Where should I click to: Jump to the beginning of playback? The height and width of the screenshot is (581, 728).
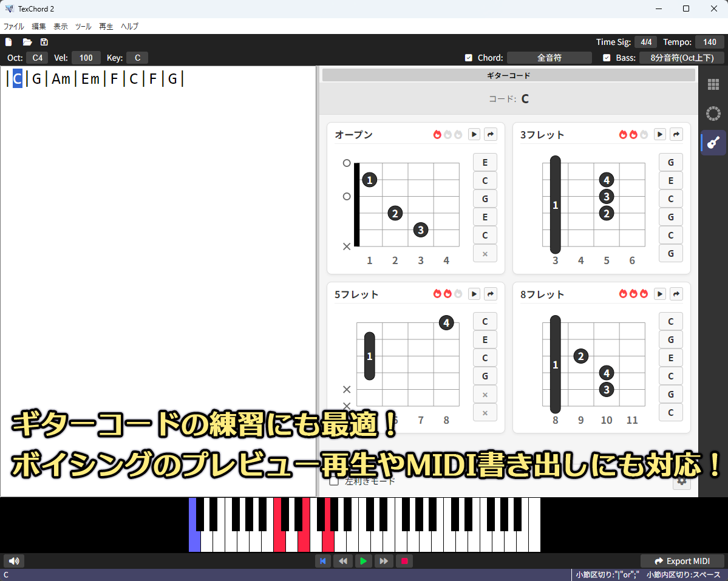(x=322, y=561)
